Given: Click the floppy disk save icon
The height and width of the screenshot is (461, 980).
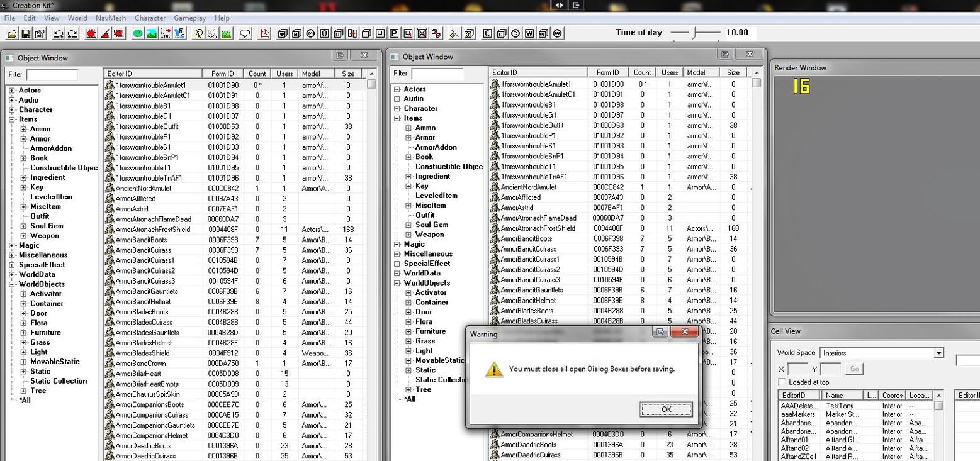Looking at the screenshot, I should coord(26,33).
